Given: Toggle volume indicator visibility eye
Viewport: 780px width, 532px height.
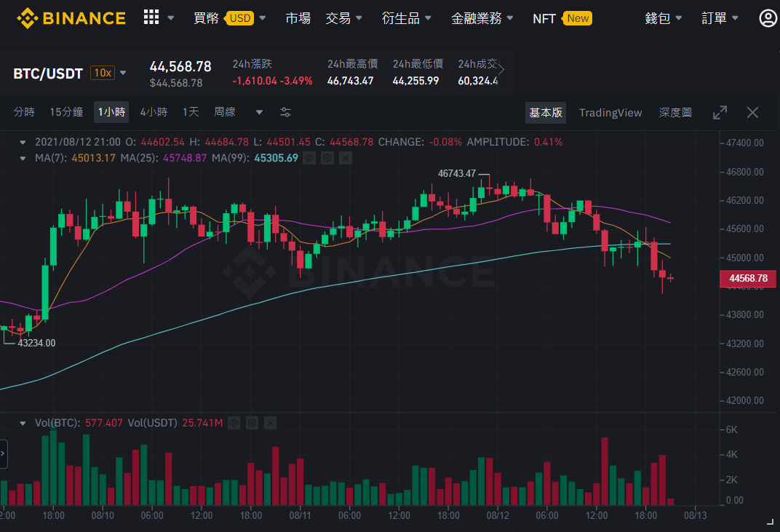Looking at the screenshot, I should pyautogui.click(x=234, y=423).
